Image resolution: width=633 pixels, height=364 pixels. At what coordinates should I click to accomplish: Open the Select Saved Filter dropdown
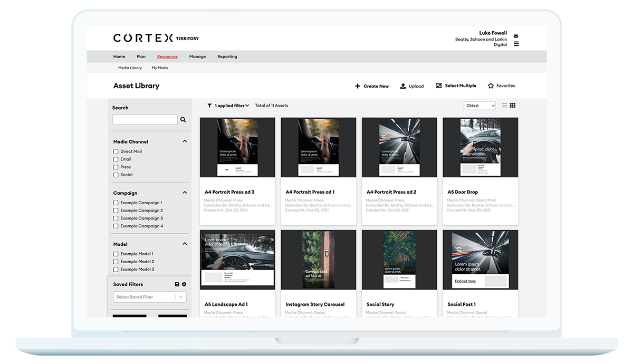tap(150, 297)
